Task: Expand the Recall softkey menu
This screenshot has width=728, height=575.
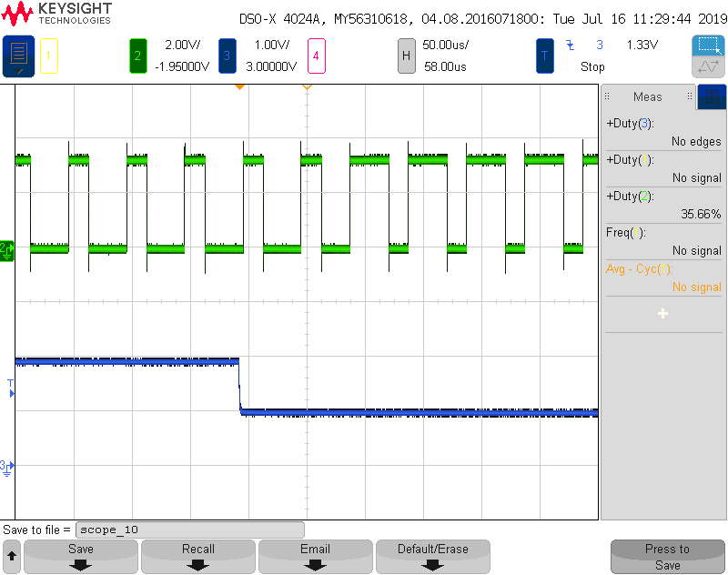Action: pos(198,557)
